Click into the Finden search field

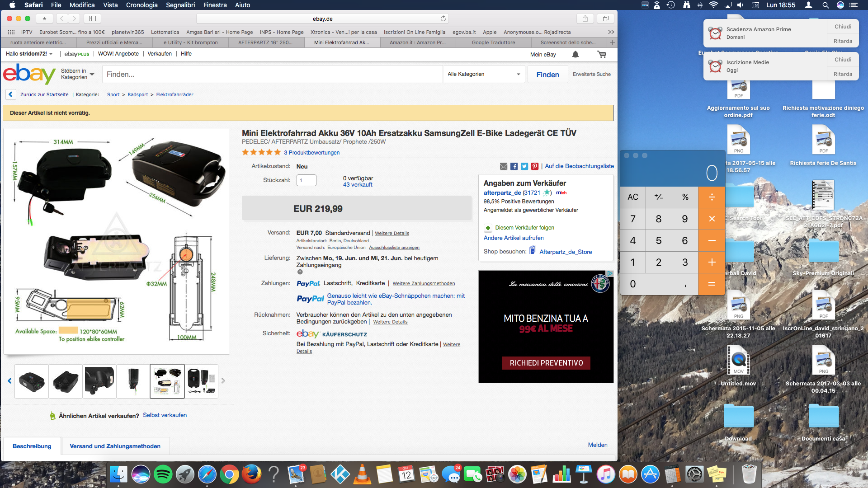(x=272, y=74)
